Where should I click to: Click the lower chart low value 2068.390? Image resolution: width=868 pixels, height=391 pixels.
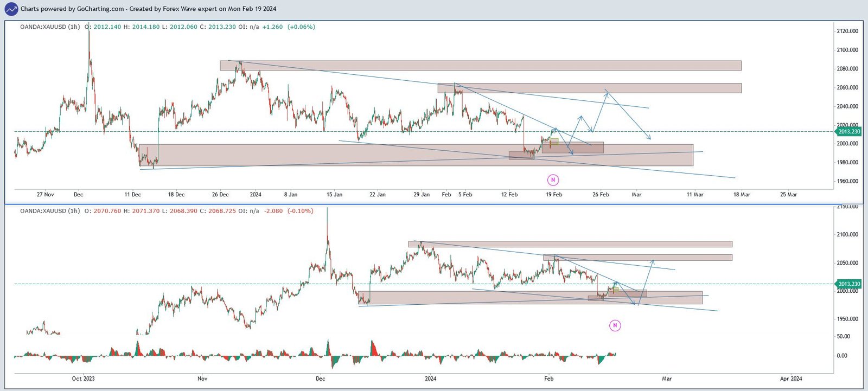183,211
